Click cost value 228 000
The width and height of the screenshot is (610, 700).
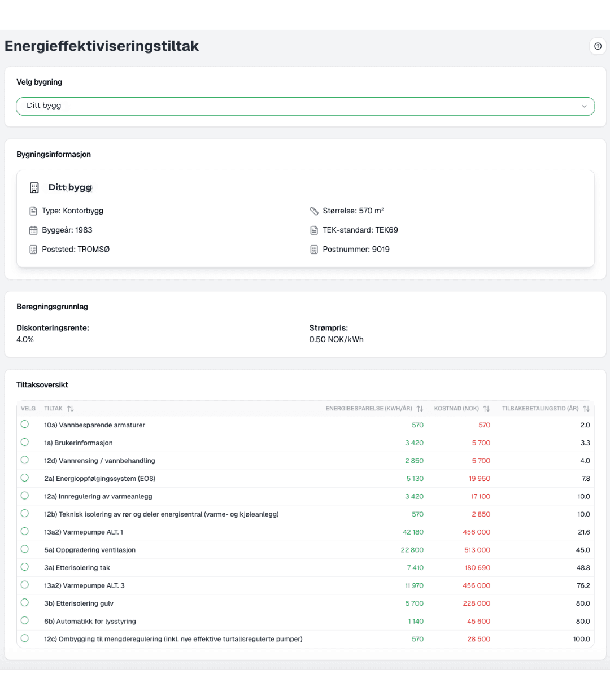[477, 603]
